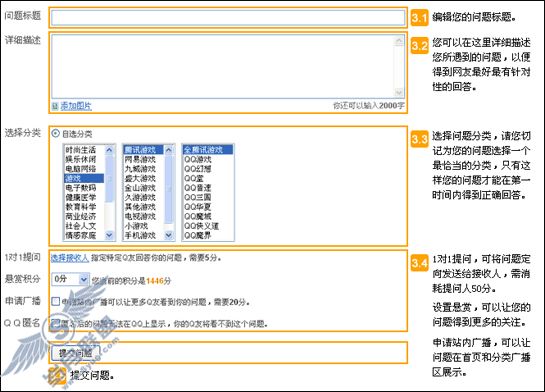This screenshot has height=392, width=545.
Task: Click the image icon beside 添加图片
Action: click(55, 106)
